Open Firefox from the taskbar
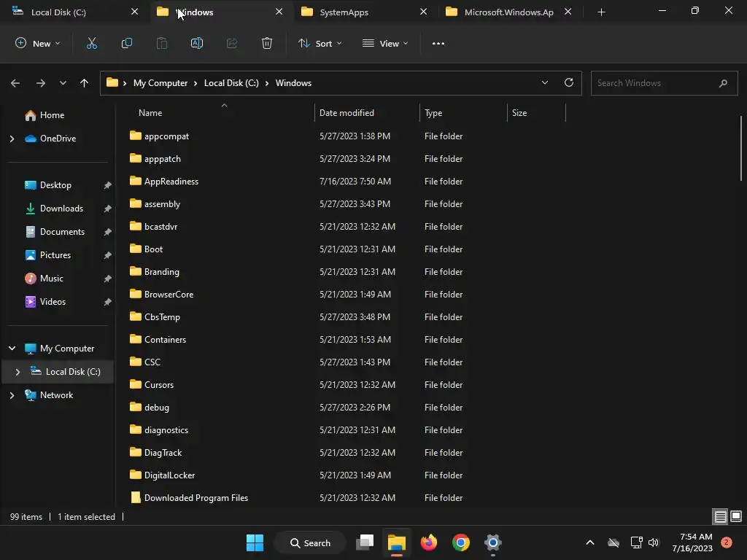747x560 pixels. pyautogui.click(x=429, y=542)
